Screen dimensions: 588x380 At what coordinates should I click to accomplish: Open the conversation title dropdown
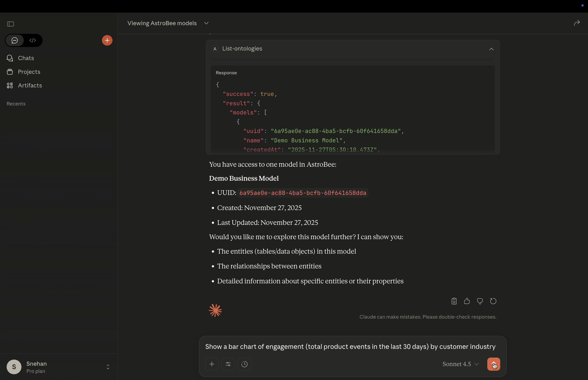207,23
